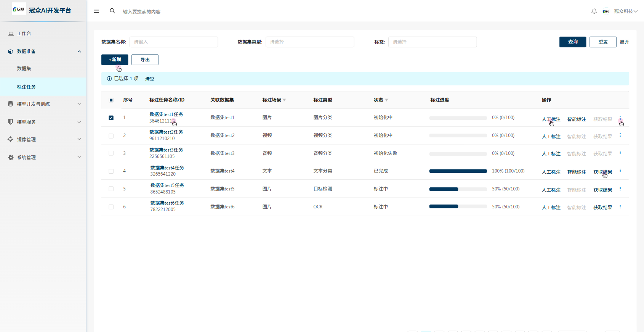Open the 数据集类型 dropdown
The height and width of the screenshot is (332, 644).
click(x=309, y=42)
